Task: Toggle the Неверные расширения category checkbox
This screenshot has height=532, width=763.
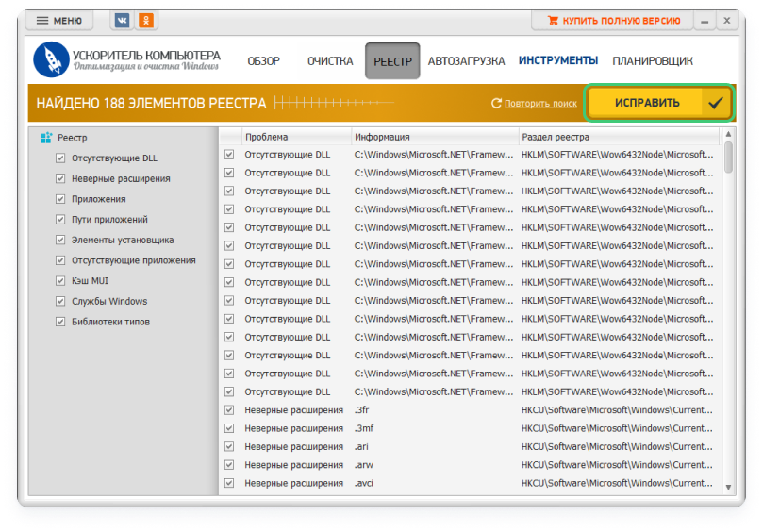Action: pos(60,178)
